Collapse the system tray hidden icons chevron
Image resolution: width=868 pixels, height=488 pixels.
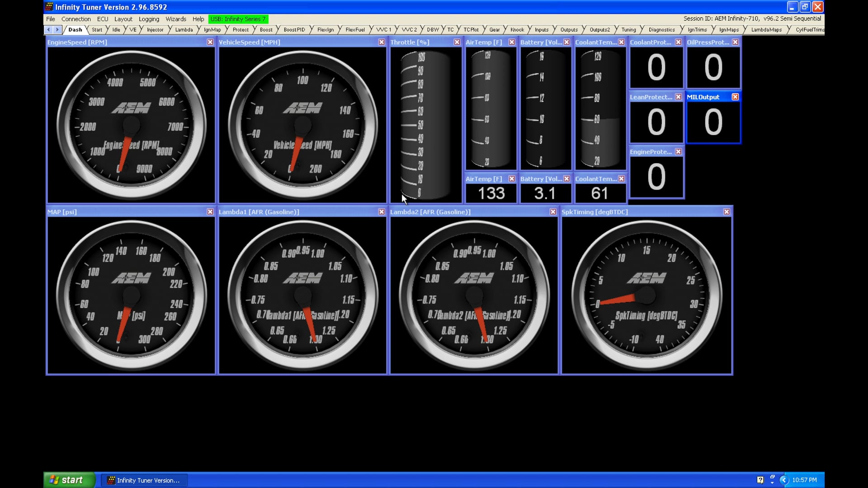click(x=772, y=480)
